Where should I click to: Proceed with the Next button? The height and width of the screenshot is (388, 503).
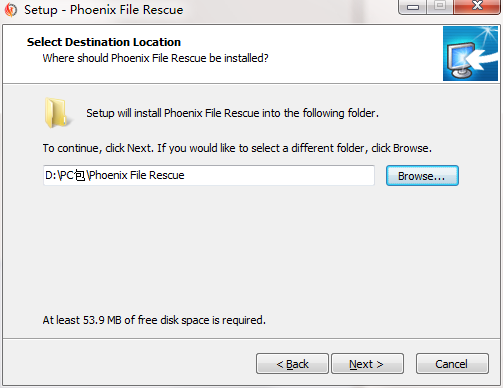(x=367, y=364)
